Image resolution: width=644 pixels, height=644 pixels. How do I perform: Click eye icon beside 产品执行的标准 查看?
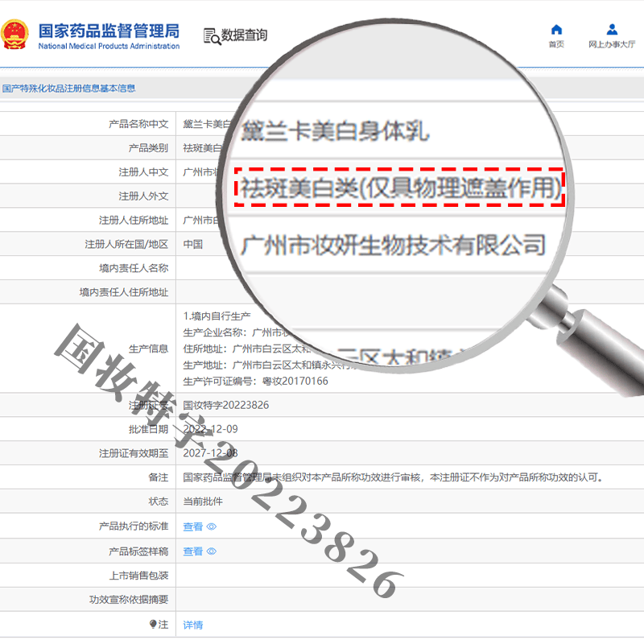point(212,526)
